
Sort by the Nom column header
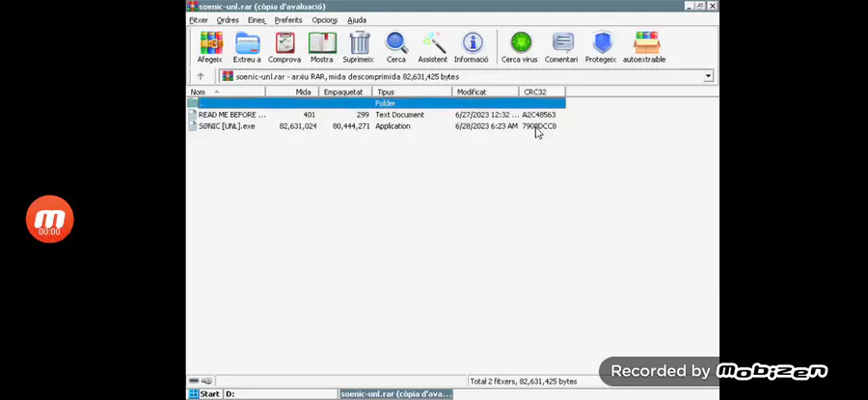pyautogui.click(x=226, y=92)
